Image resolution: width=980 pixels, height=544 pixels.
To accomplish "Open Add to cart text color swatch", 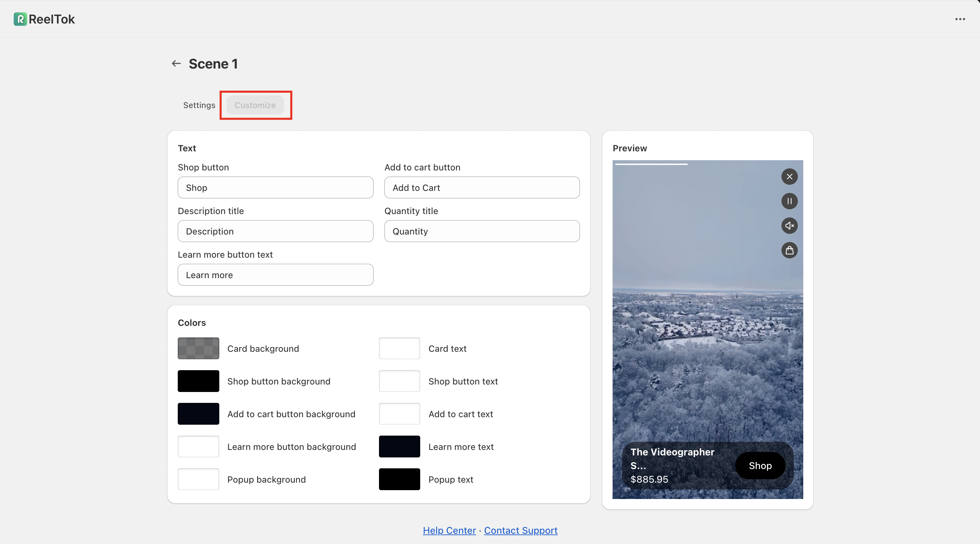I will [x=399, y=414].
